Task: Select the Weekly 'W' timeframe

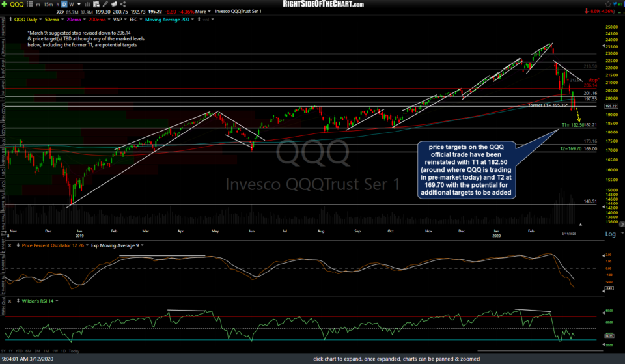Action: 72,5
